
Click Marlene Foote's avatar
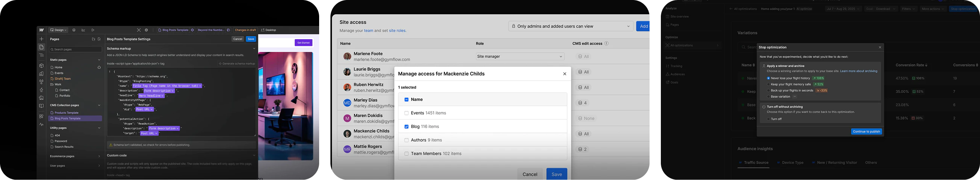coord(347,56)
